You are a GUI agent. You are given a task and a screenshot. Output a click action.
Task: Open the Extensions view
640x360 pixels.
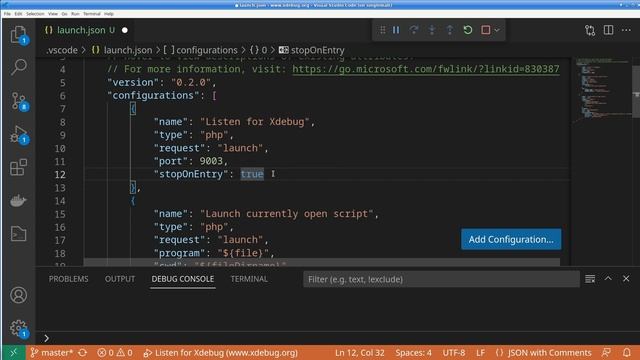pyautogui.click(x=18, y=167)
